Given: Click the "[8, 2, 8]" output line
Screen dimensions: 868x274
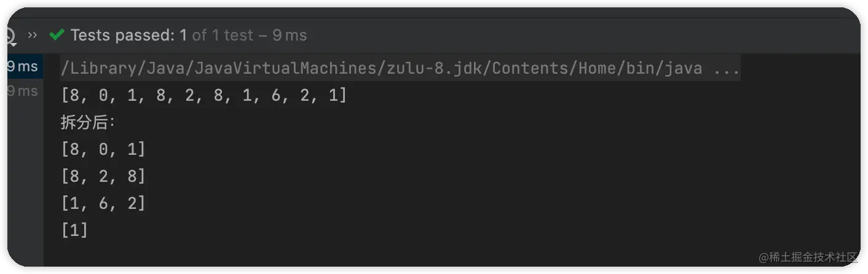Looking at the screenshot, I should coord(103,176).
